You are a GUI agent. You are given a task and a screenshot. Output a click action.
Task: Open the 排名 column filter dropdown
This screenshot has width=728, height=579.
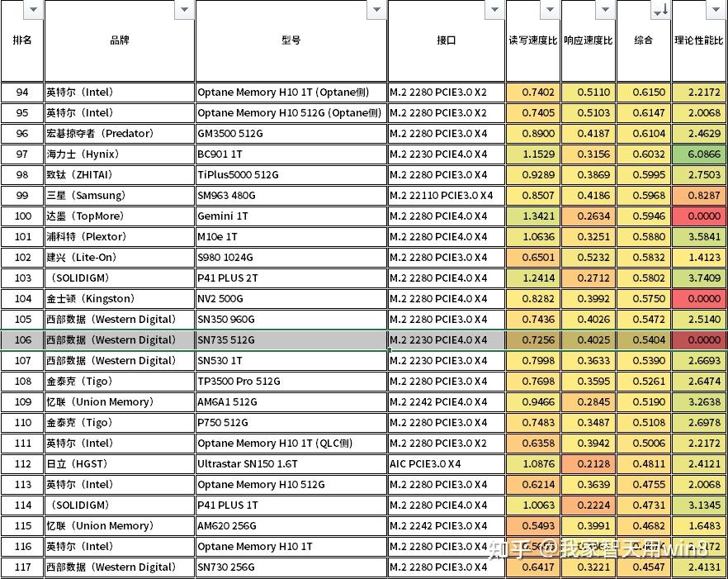tap(33, 9)
